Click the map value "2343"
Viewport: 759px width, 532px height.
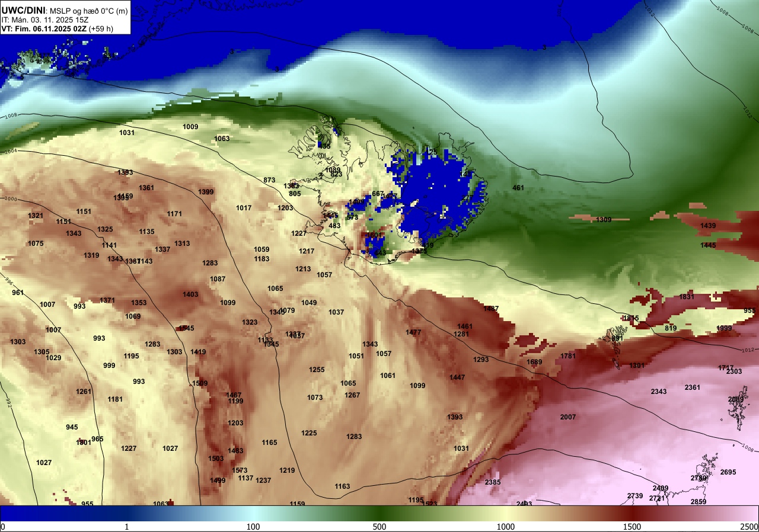pos(659,392)
